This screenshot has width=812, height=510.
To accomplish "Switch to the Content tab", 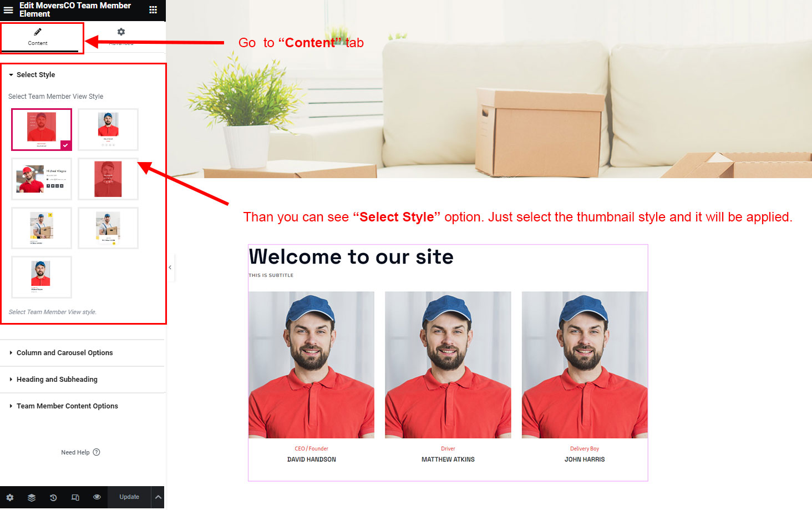I will tap(38, 37).
